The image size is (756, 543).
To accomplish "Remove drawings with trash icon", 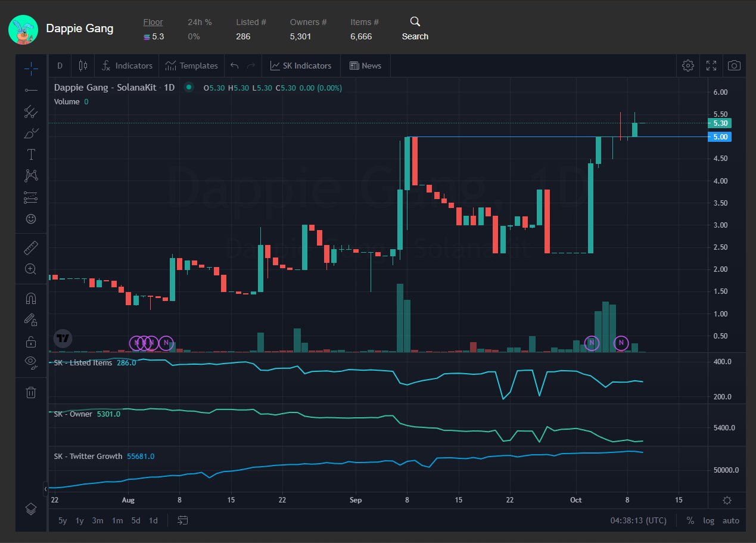I will (31, 392).
